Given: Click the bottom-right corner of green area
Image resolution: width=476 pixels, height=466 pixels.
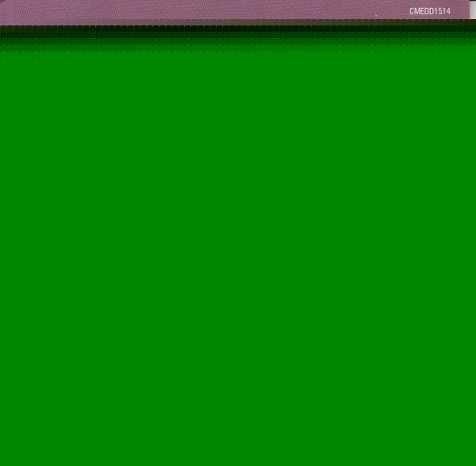Looking at the screenshot, I should [x=472, y=462].
